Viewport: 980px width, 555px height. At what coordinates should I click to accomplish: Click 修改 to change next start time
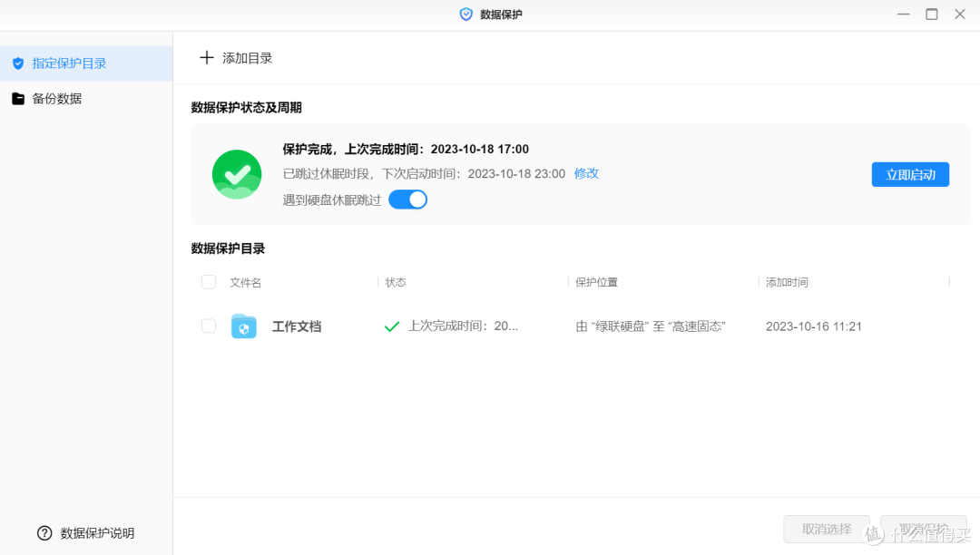586,173
